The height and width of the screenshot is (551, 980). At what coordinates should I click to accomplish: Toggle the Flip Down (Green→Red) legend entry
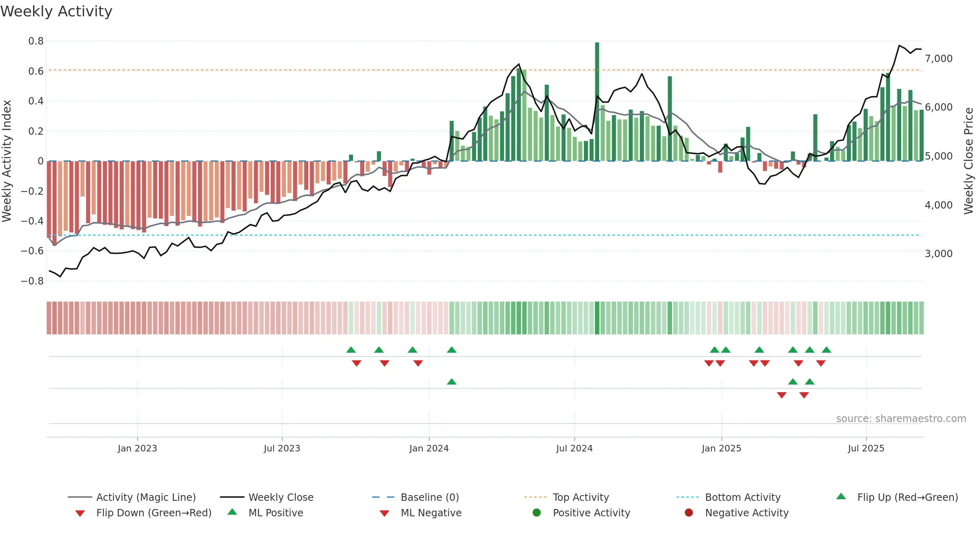click(x=143, y=513)
